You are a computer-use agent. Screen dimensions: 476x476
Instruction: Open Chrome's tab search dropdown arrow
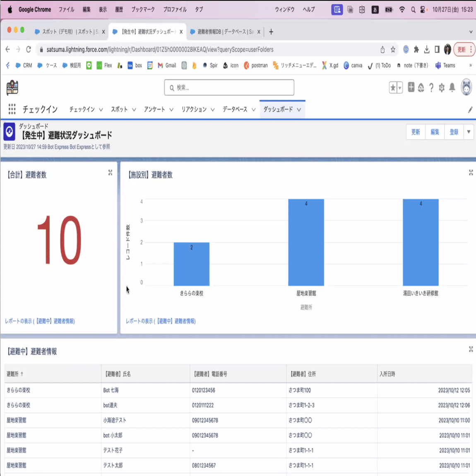point(471,32)
